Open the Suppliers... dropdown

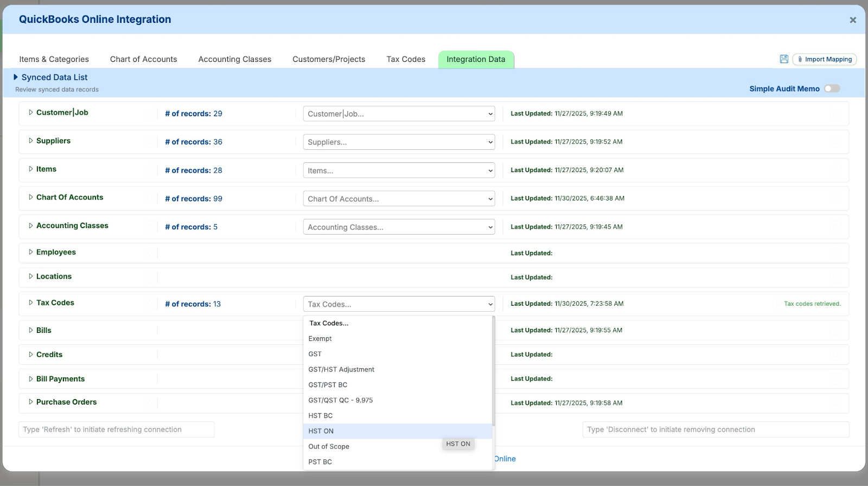(399, 142)
